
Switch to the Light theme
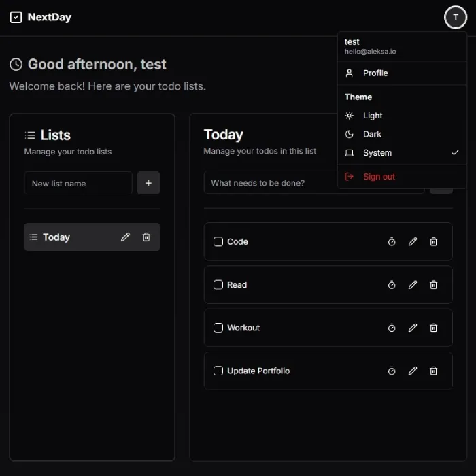pos(373,116)
